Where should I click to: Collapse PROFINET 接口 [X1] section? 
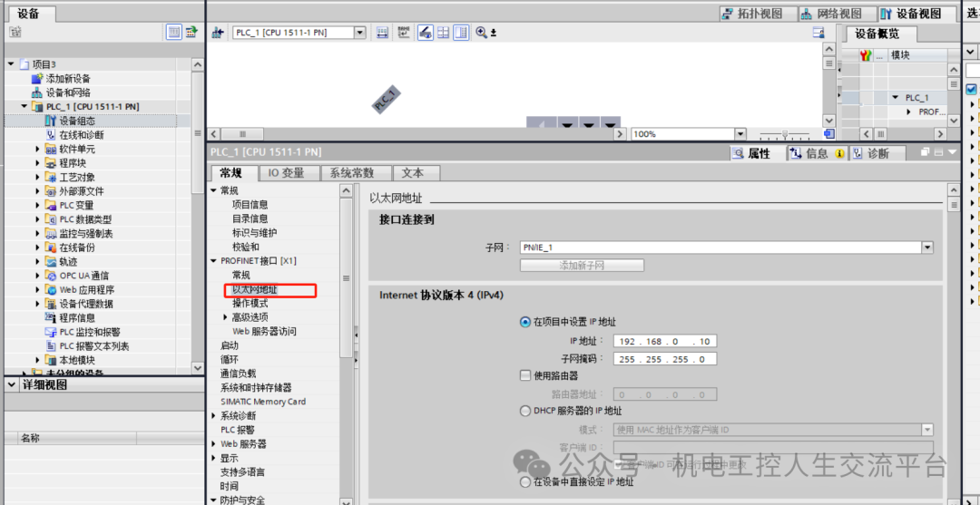[x=214, y=261]
